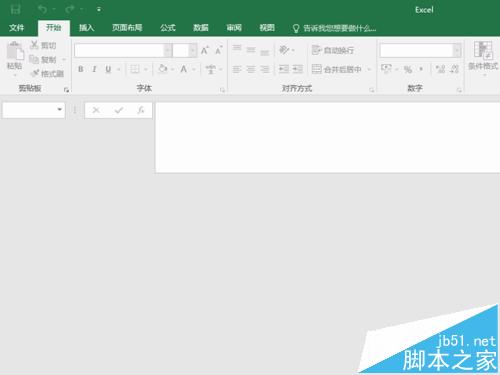Click the 格式刷 format painter
This screenshot has height=375, width=500.
click(47, 74)
